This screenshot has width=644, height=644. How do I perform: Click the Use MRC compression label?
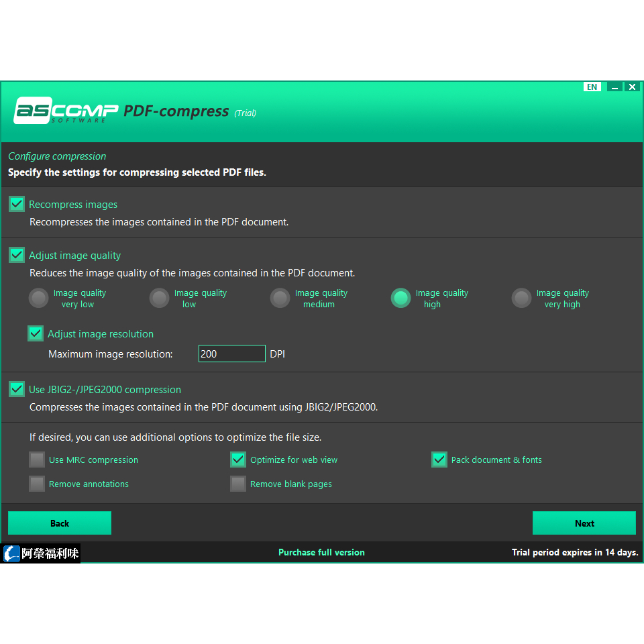tap(93, 460)
